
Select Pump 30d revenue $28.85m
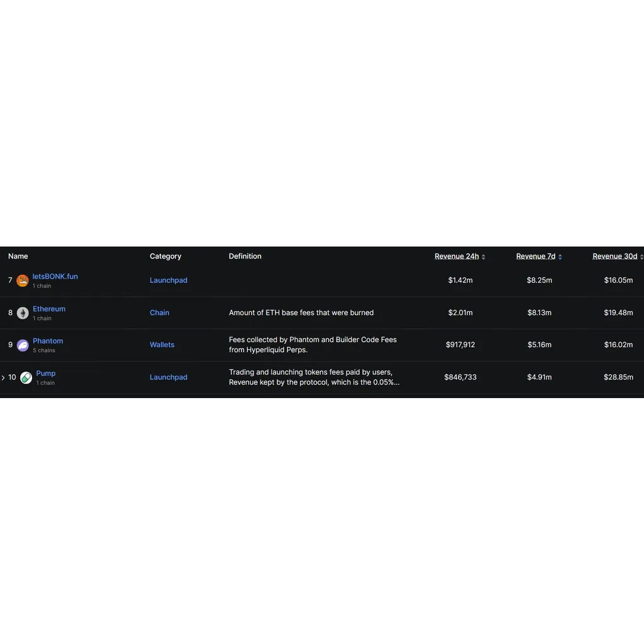pyautogui.click(x=618, y=377)
